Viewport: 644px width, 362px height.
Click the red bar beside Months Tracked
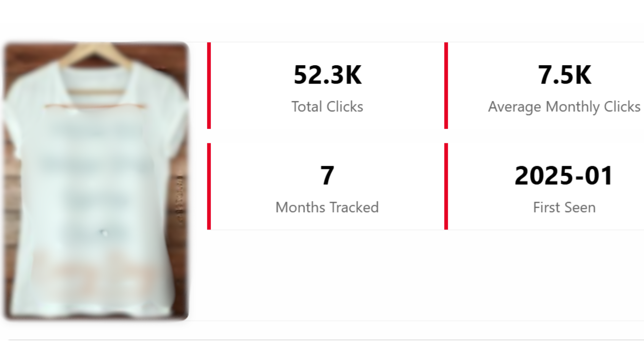209,186
